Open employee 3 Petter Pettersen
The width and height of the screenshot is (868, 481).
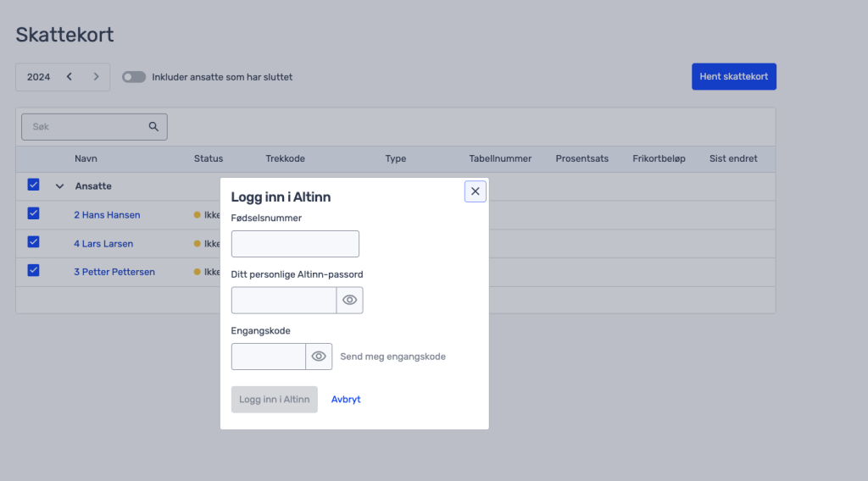(114, 272)
